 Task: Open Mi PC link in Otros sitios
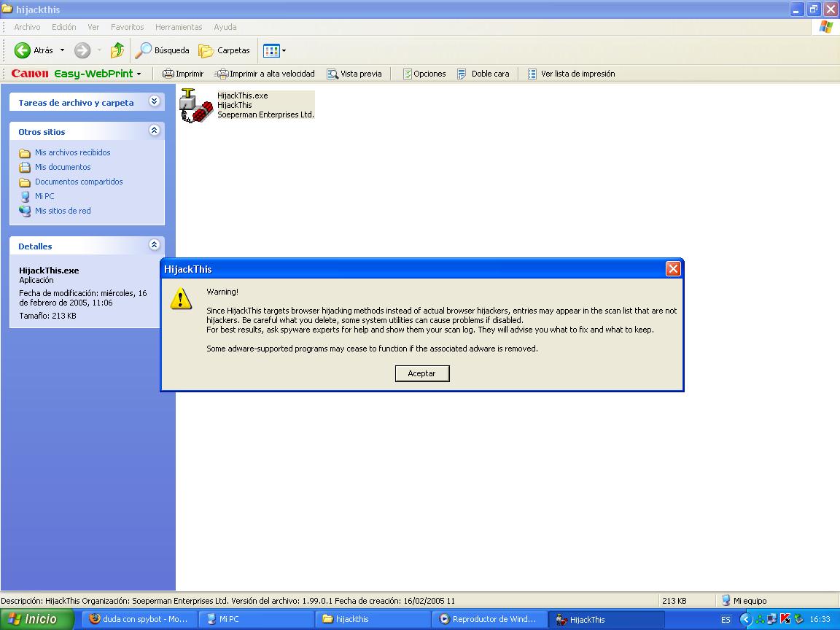coord(44,196)
